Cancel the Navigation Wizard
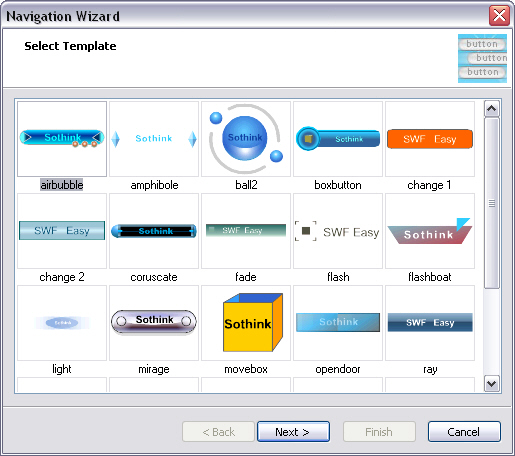Viewport: 515px width, 456px height. pos(464,432)
